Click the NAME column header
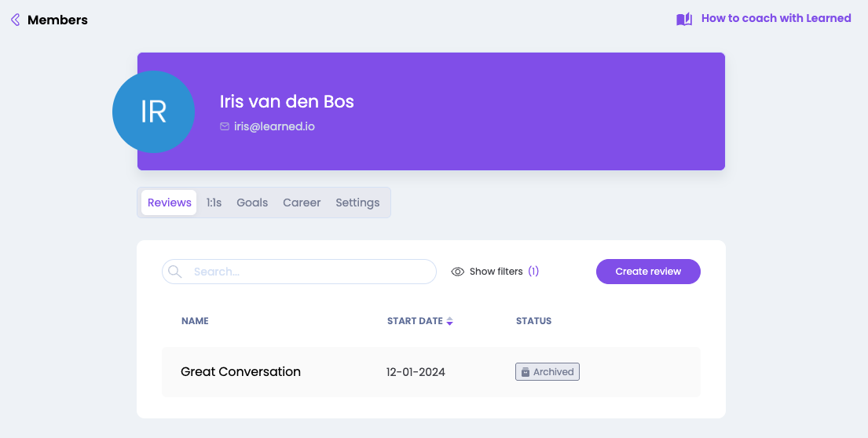868x438 pixels. pos(195,321)
